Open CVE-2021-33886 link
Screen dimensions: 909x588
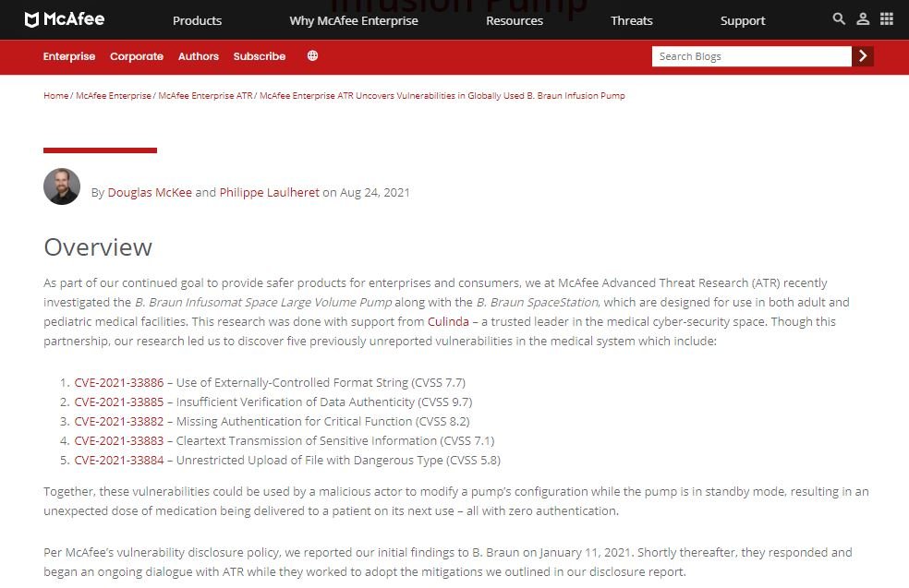pos(119,382)
